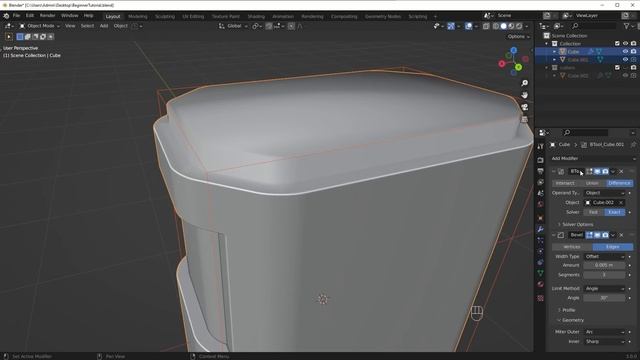The width and height of the screenshot is (640, 360).
Task: Open the Tool properties tab icon
Action: tap(540, 147)
